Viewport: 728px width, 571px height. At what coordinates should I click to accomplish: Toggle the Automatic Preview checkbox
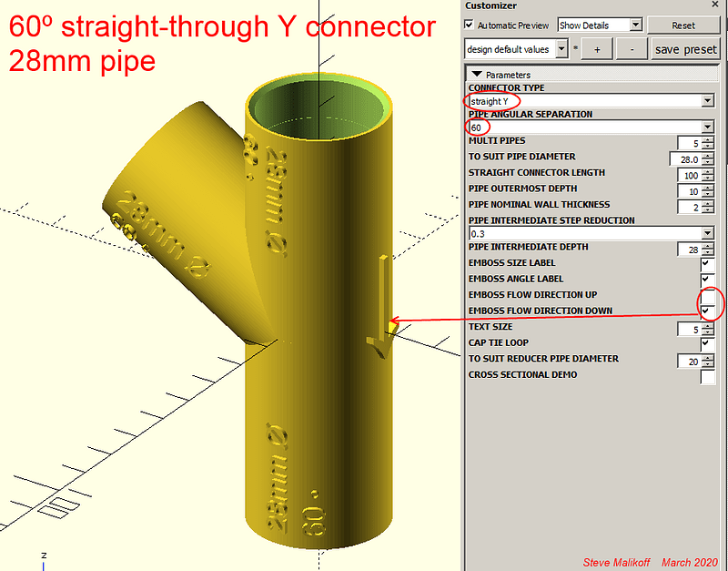(469, 25)
